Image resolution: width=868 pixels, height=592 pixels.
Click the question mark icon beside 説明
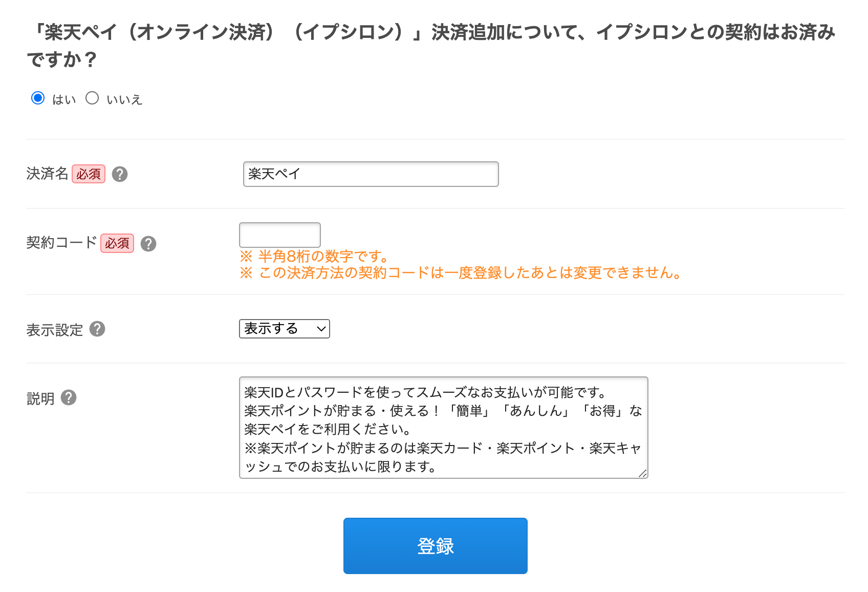69,397
